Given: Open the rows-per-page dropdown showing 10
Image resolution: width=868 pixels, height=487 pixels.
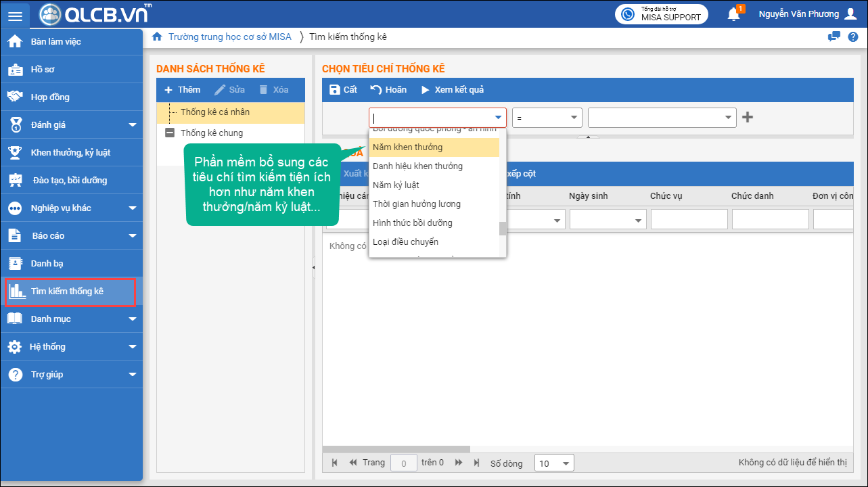Looking at the screenshot, I should (553, 463).
